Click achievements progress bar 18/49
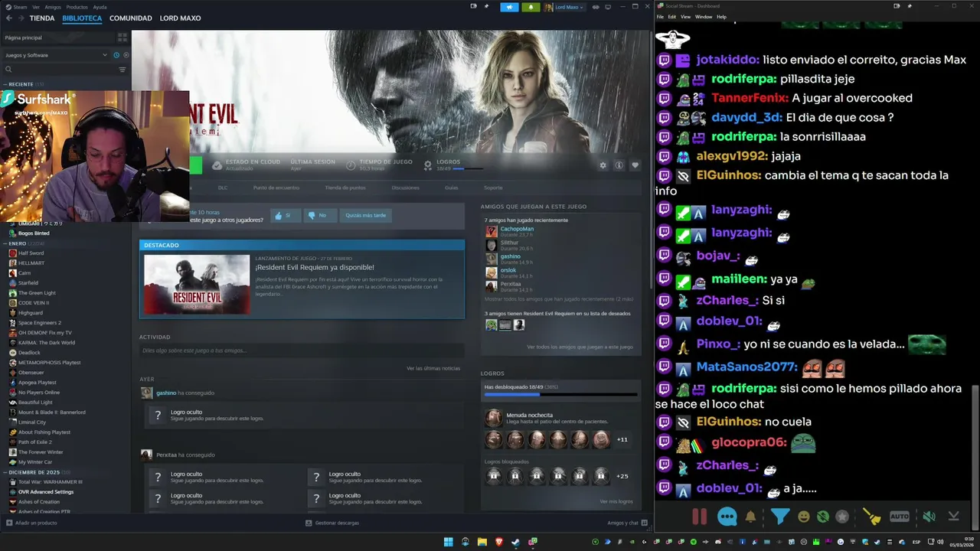Screen dimensions: 980x551 click(560, 396)
